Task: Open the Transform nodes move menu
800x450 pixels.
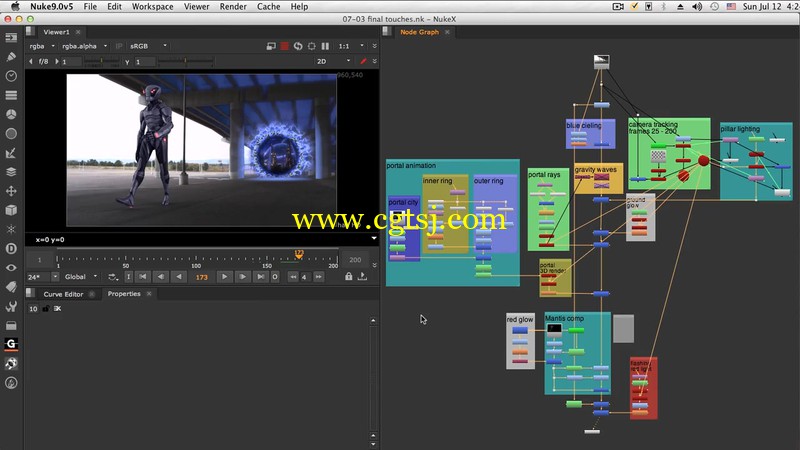Action: [x=11, y=191]
